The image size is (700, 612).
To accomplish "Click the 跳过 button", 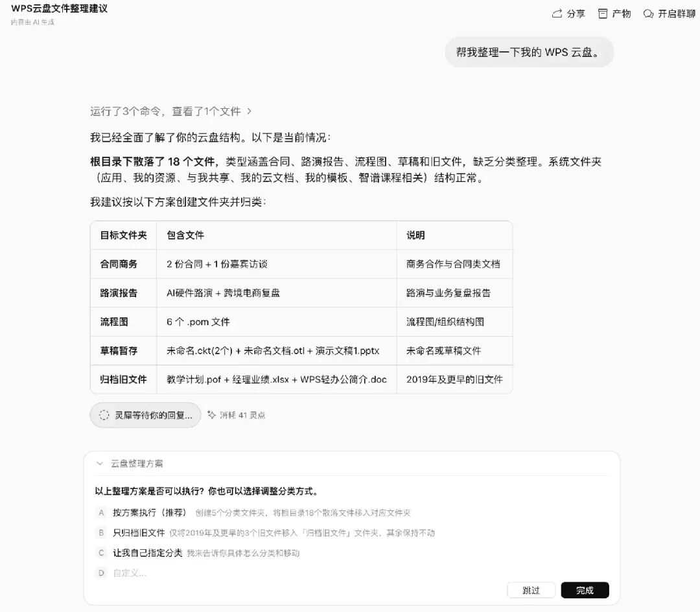I will (x=531, y=590).
